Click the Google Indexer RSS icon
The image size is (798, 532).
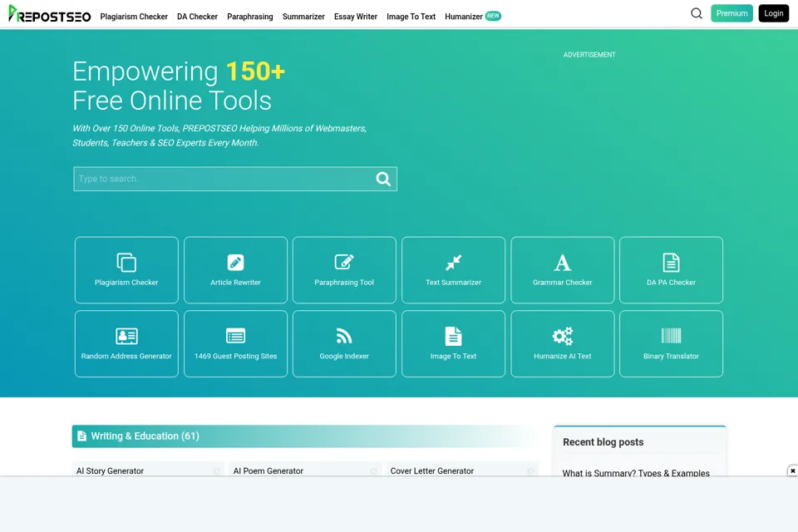(x=344, y=336)
